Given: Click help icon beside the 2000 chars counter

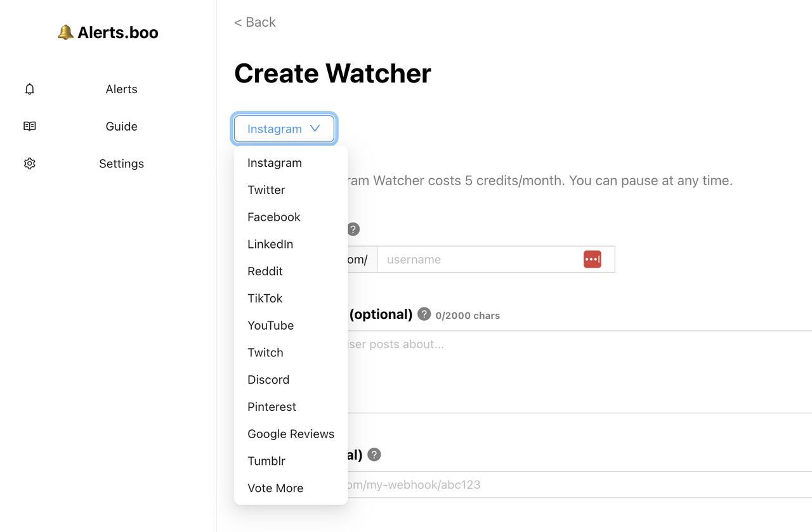Looking at the screenshot, I should pyautogui.click(x=424, y=314).
